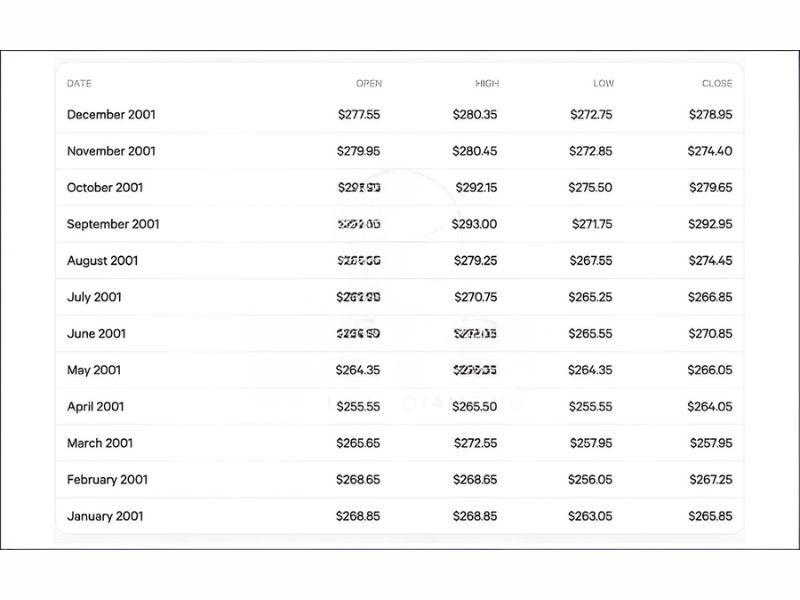This screenshot has width=800, height=600.
Task: Select September 2001 close value $292.95
Action: pos(710,224)
